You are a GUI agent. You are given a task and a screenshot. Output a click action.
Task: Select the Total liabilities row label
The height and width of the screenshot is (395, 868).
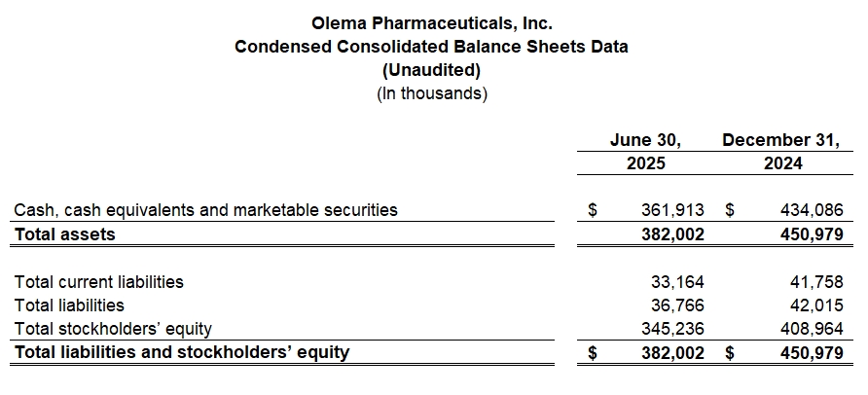(70, 305)
